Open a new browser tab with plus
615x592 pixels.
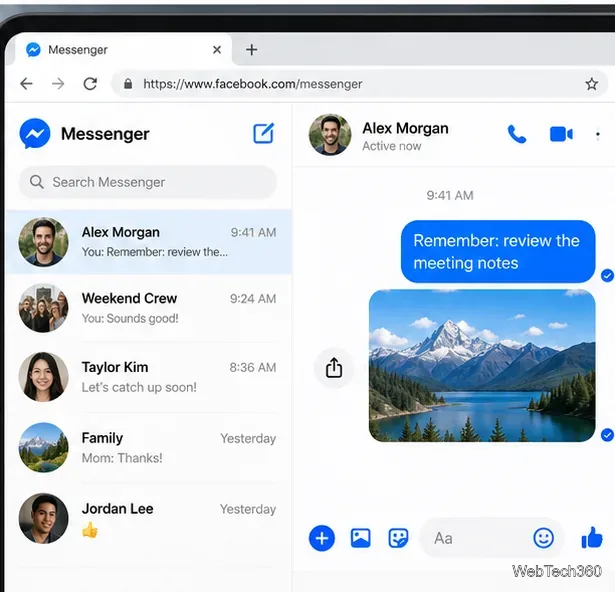click(x=251, y=50)
